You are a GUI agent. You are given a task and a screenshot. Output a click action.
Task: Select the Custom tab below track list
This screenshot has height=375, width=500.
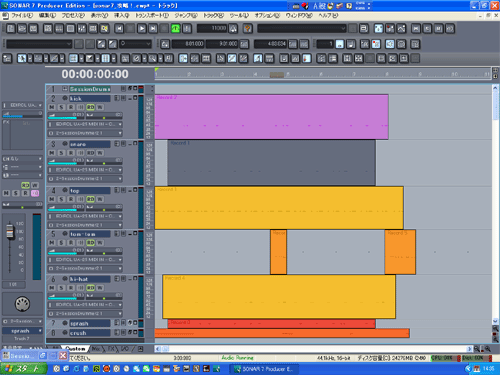[x=75, y=349]
